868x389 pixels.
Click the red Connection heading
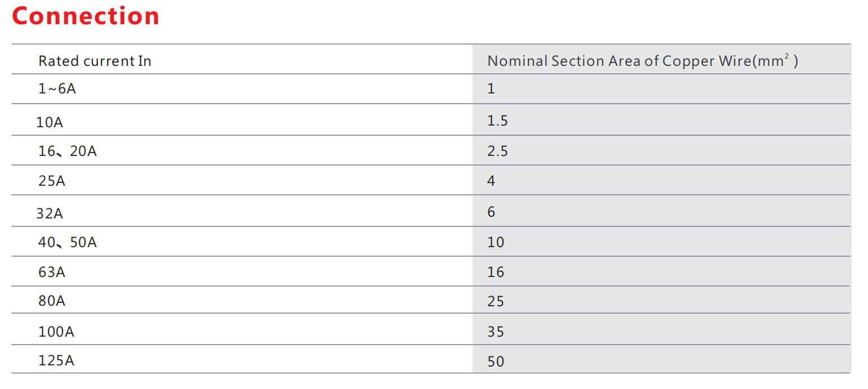point(86,16)
